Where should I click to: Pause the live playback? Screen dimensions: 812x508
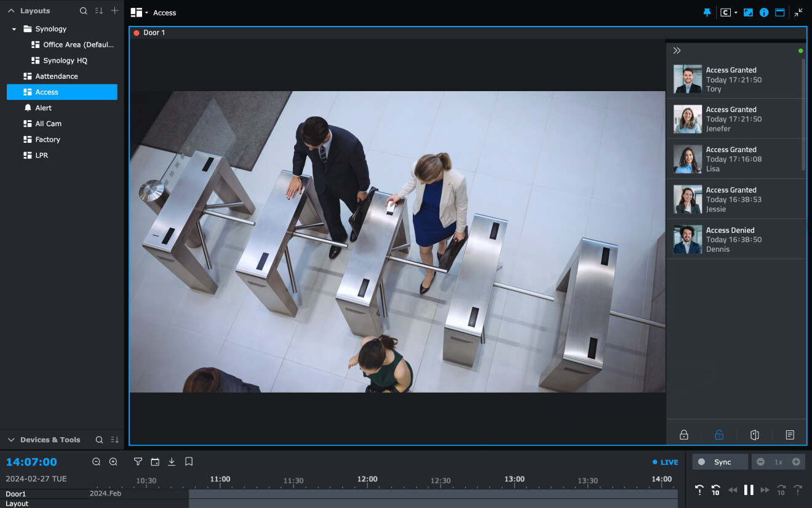pos(749,490)
